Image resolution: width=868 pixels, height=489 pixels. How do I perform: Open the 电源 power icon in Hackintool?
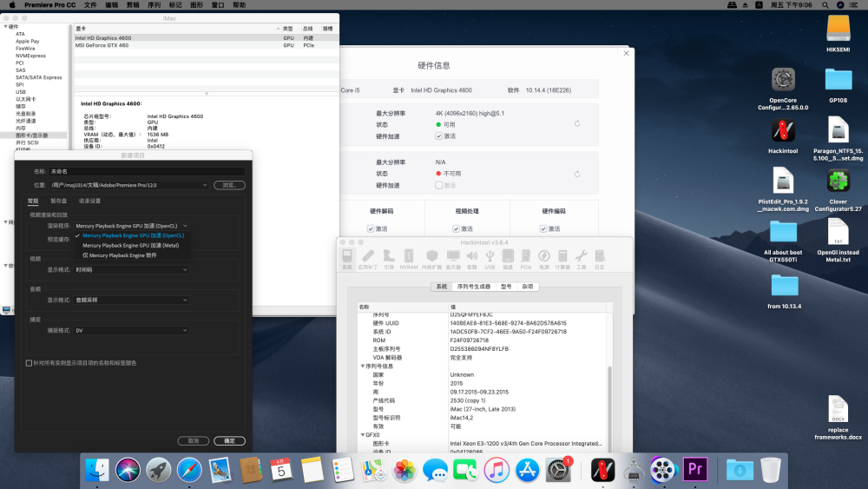544,259
